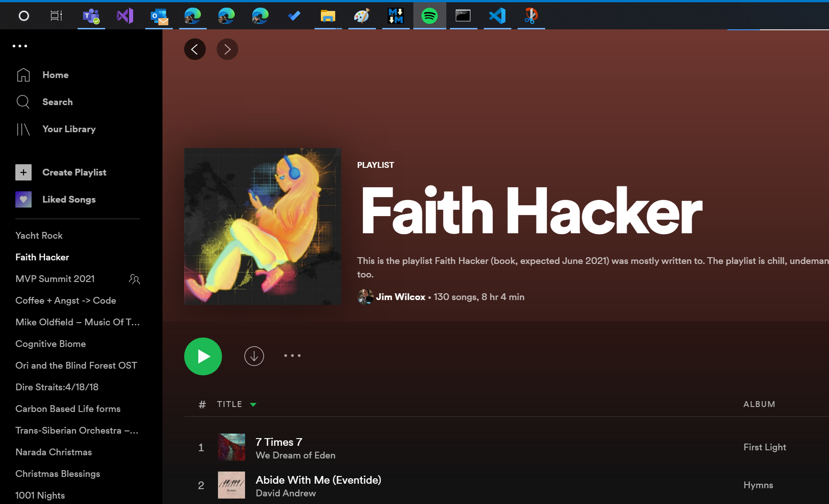This screenshot has width=829, height=504.
Task: Open the command prompt taskbar icon
Action: 463,16
